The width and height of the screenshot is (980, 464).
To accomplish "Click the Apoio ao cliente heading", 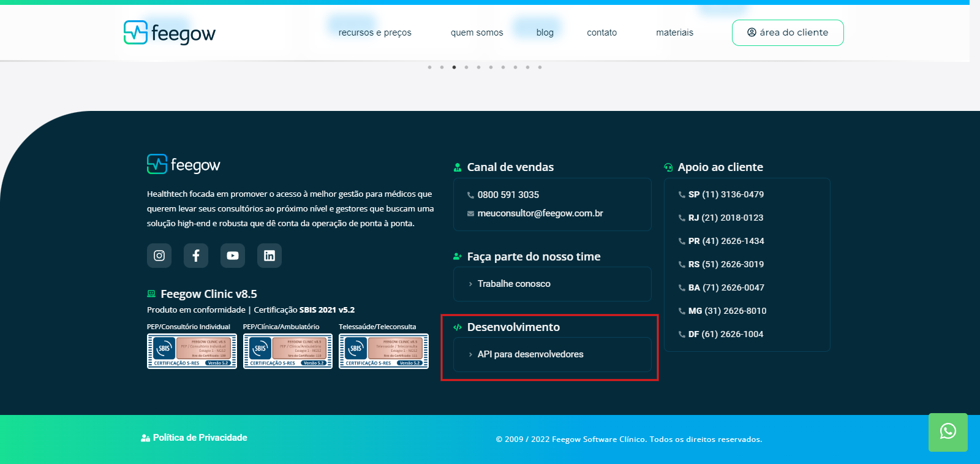I will click(x=720, y=167).
